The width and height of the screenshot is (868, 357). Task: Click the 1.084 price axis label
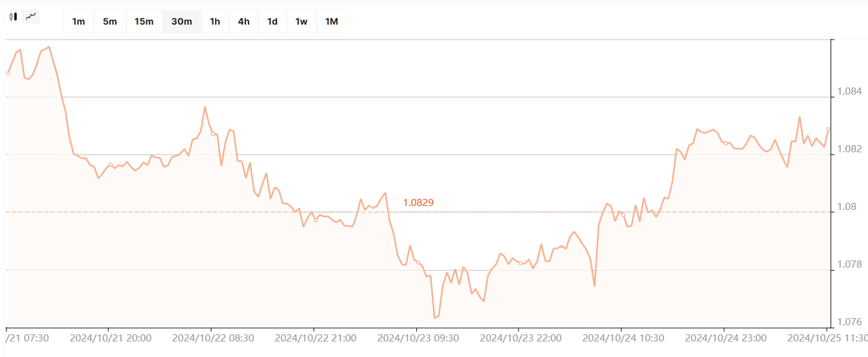(849, 91)
